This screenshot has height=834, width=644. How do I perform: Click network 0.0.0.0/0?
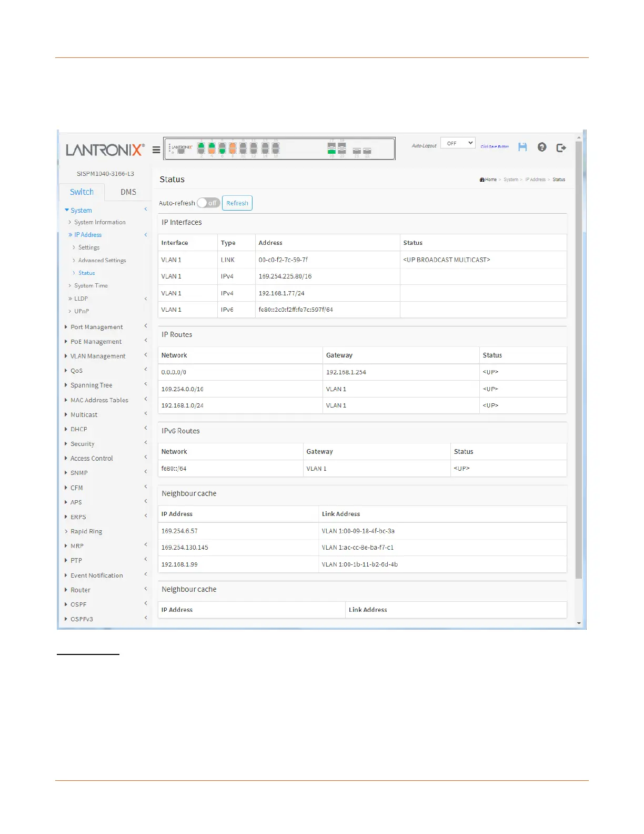[x=174, y=372]
